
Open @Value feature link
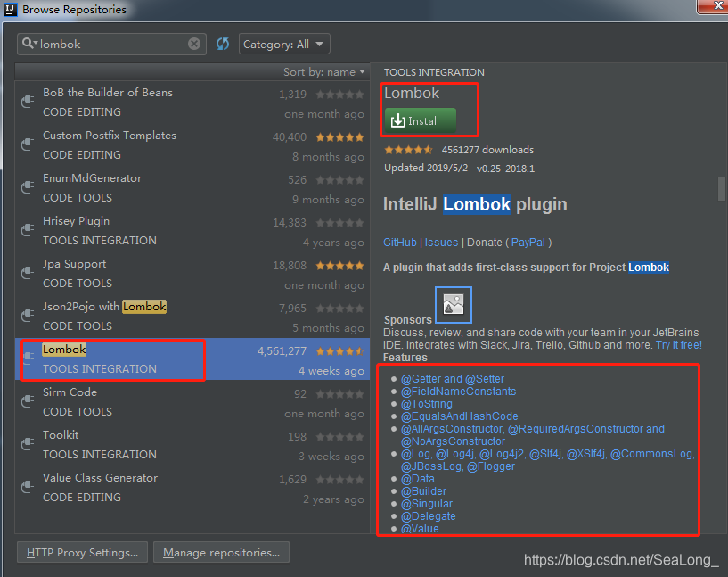click(x=420, y=529)
